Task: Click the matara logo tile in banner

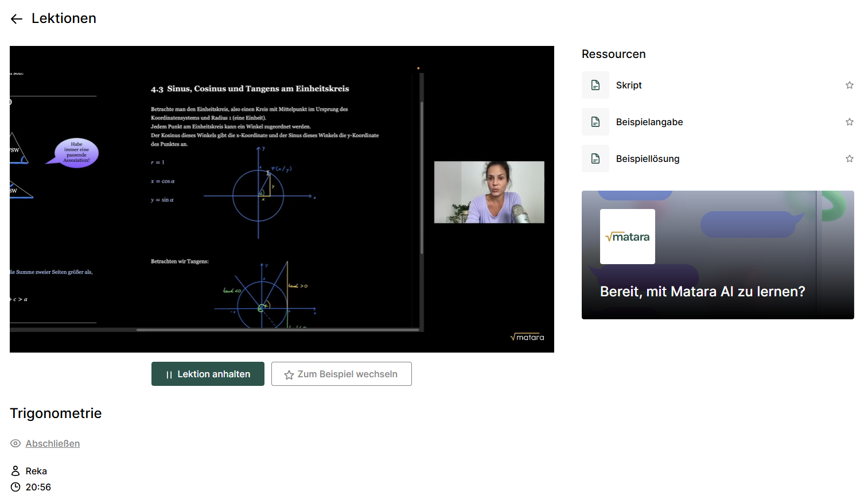Action: click(628, 237)
